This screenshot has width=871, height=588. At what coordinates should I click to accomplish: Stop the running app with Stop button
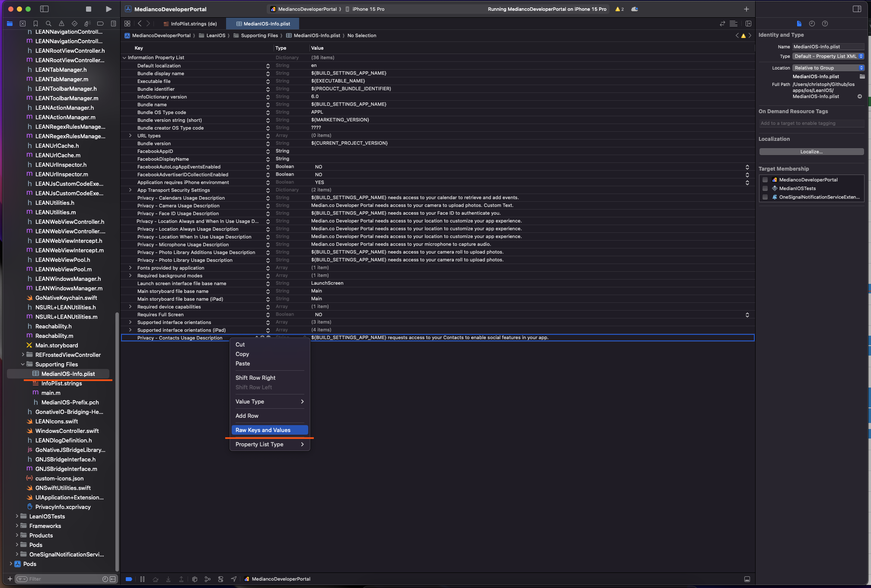[88, 9]
